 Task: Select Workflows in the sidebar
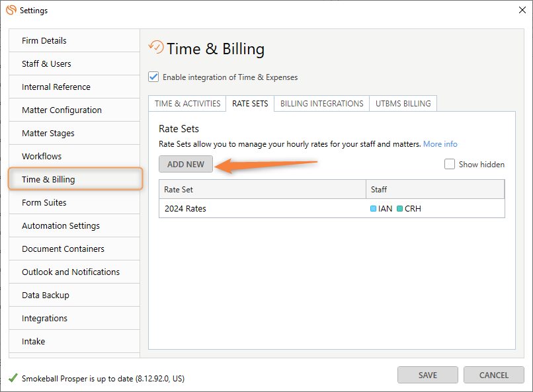[75, 156]
